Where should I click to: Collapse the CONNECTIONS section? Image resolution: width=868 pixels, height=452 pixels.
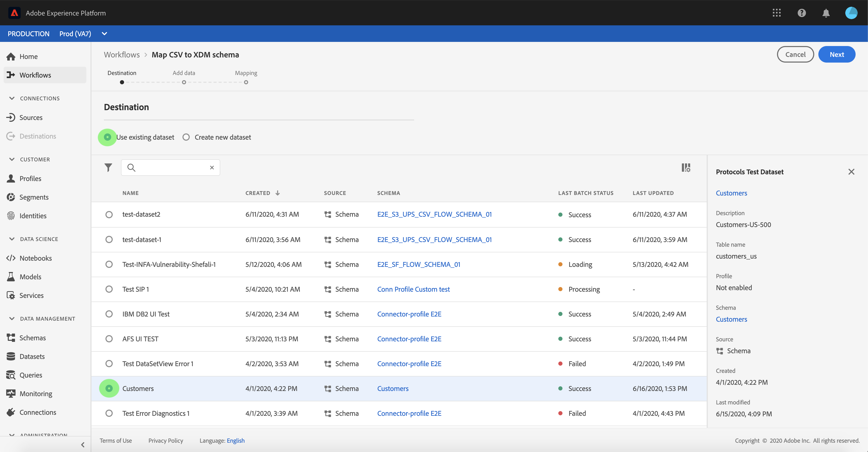pos(12,98)
